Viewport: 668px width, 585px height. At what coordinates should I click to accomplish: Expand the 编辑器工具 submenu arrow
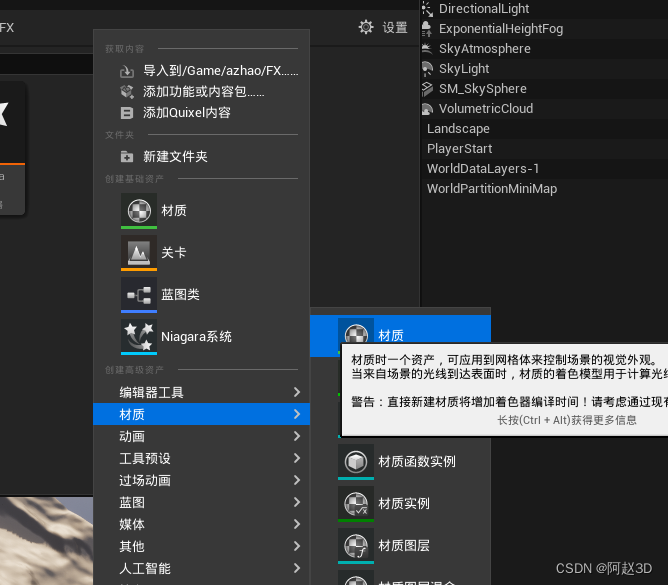[297, 392]
